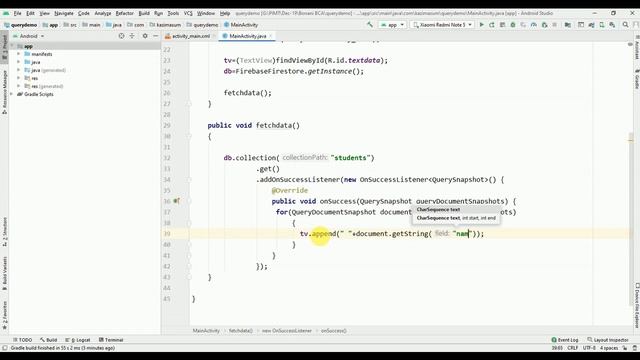Close the MainActivity.java tab
The image size is (640, 360).
270,36
